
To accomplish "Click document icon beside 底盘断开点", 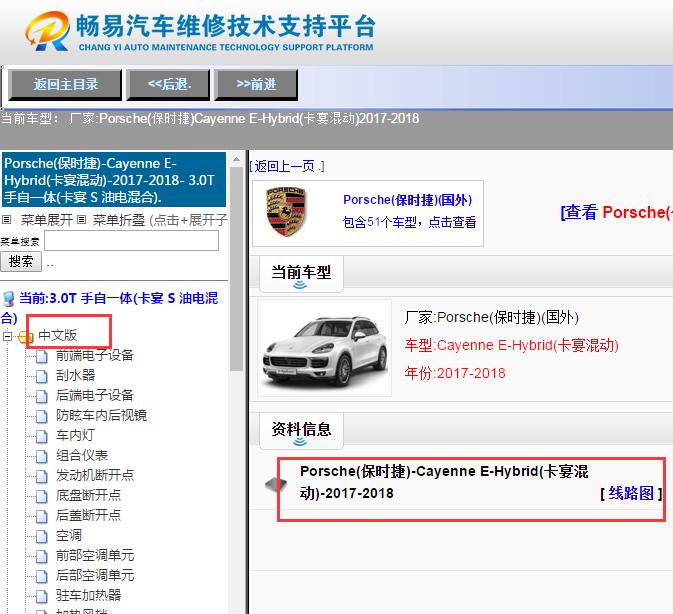I will pyautogui.click(x=42, y=497).
